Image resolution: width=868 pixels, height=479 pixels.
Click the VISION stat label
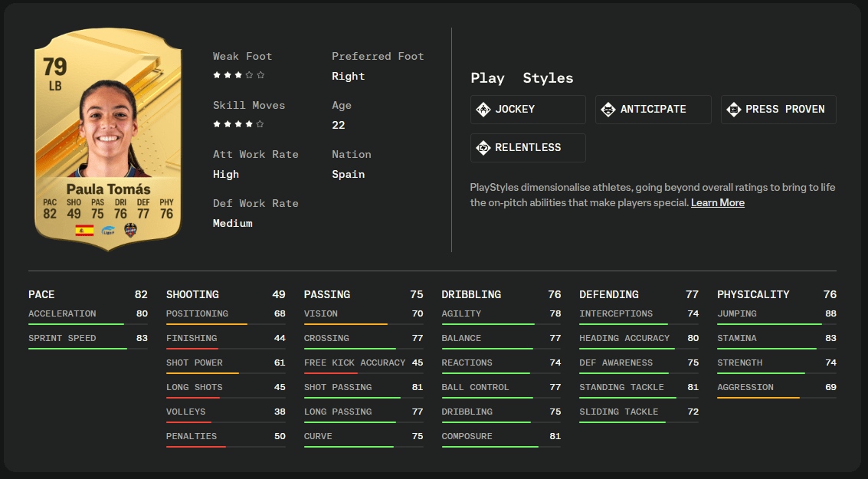point(320,313)
